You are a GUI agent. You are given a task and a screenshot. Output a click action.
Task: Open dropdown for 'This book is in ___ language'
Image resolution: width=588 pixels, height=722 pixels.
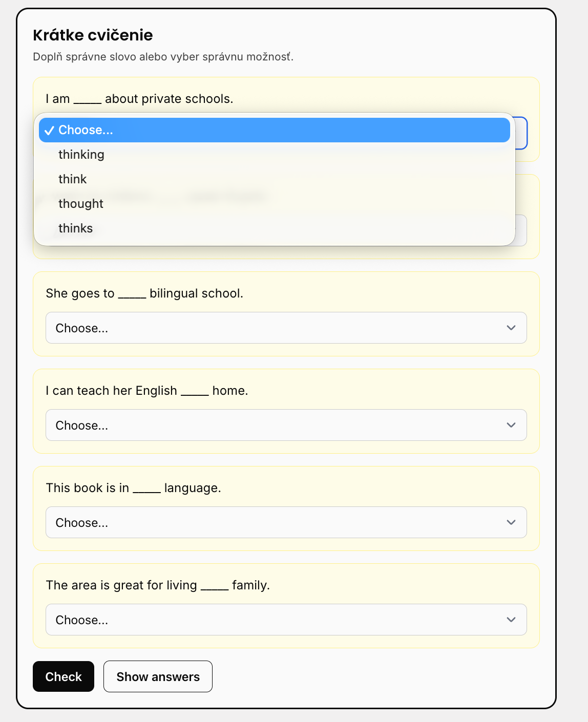[x=286, y=522]
